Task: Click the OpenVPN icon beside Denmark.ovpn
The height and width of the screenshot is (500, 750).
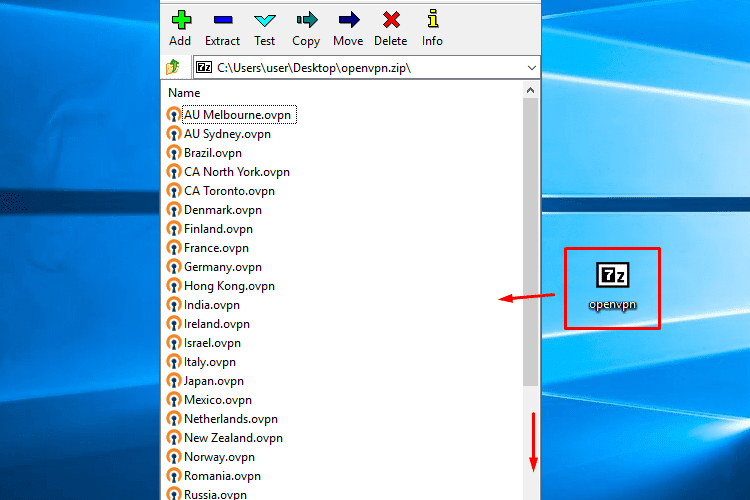Action: pyautogui.click(x=174, y=210)
